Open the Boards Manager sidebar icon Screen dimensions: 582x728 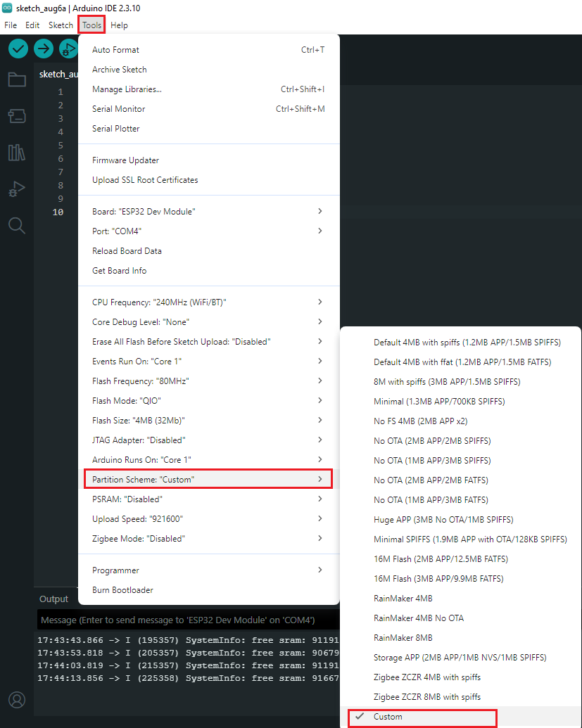17,115
